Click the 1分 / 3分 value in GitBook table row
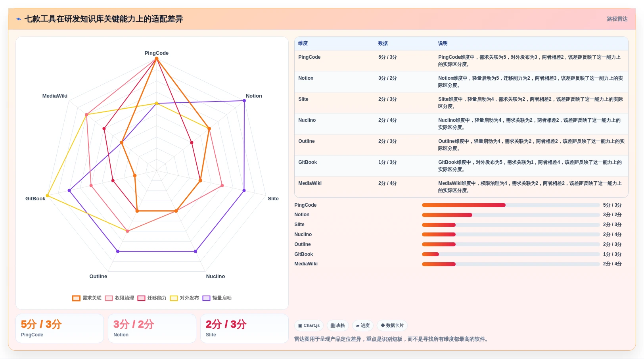The image size is (644, 359). 387,162
